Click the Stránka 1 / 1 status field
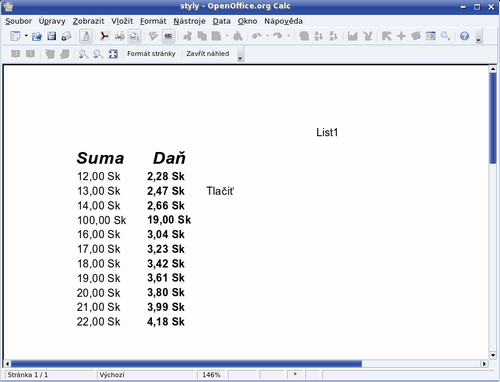Image resolution: width=500 pixels, height=382 pixels. (50, 375)
